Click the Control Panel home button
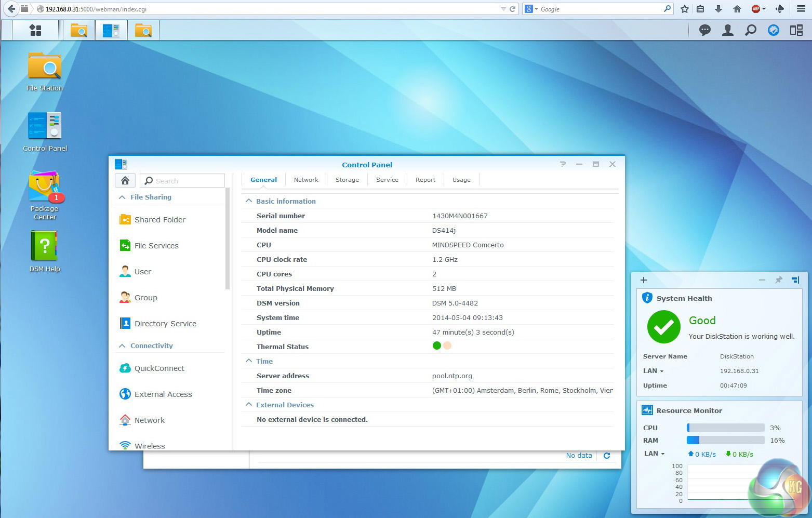 click(125, 180)
